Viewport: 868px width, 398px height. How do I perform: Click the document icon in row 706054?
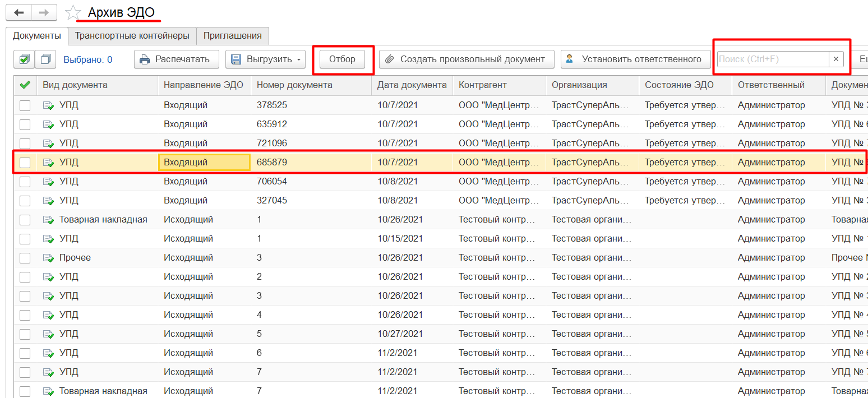pos(49,182)
